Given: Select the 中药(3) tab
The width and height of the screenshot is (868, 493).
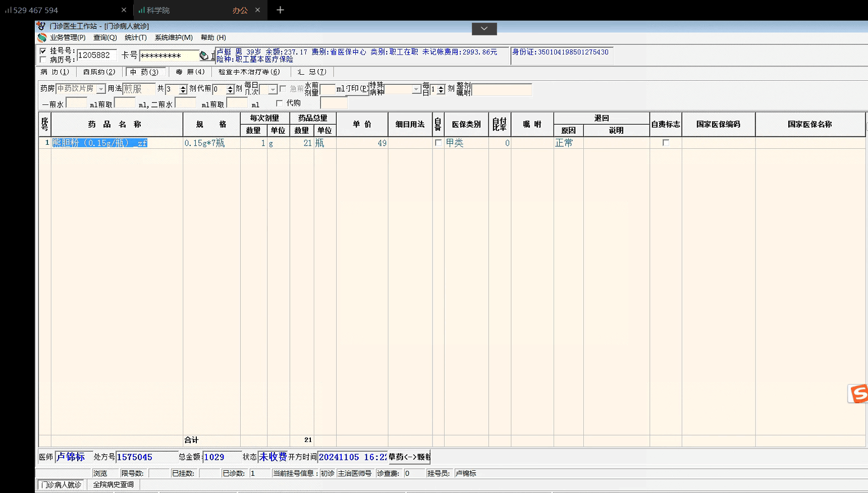Looking at the screenshot, I should coord(145,72).
